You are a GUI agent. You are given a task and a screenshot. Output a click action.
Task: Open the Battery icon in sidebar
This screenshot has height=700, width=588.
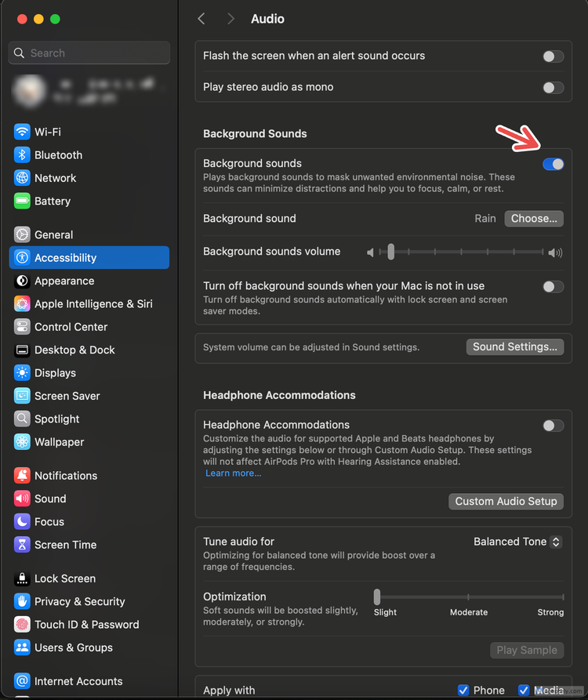coord(22,201)
